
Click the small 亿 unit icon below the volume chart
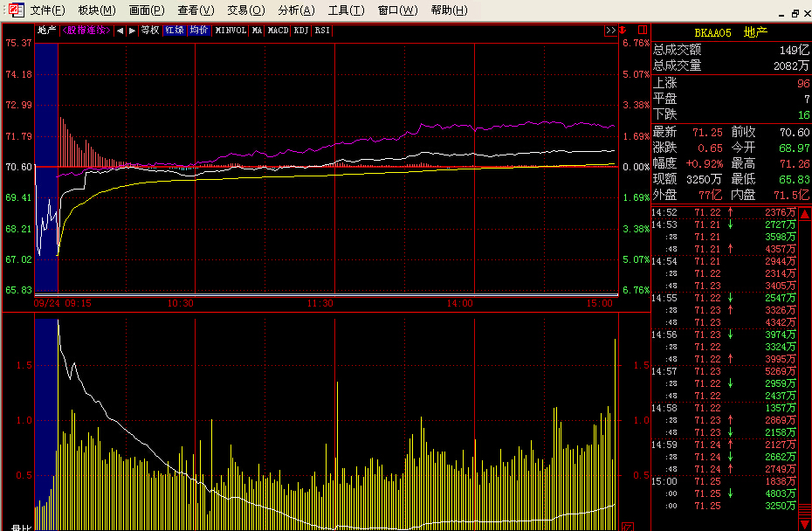[x=626, y=526]
